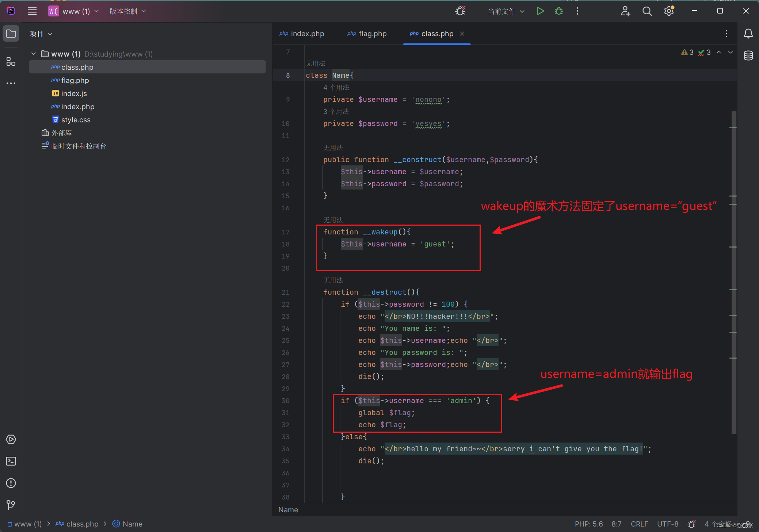Open the Notifications bell icon

click(x=748, y=34)
